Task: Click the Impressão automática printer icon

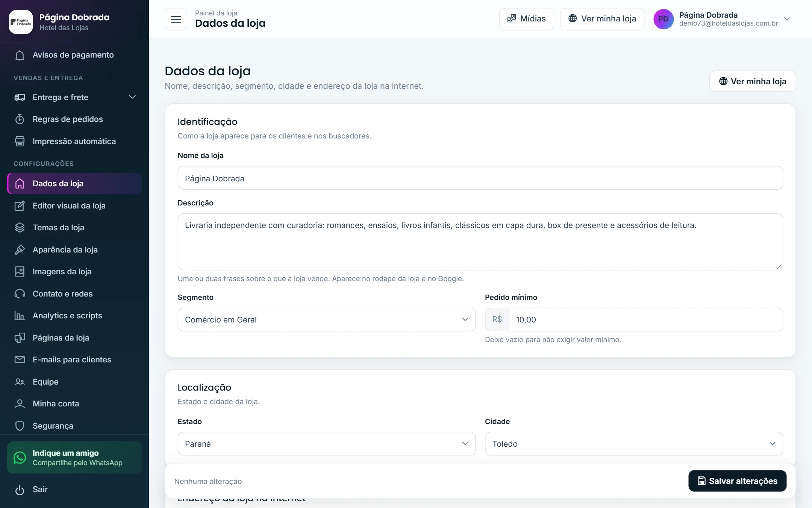Action: pos(20,141)
